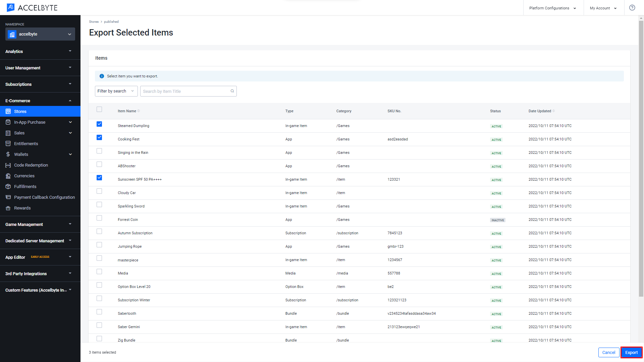Check the Forrest Coin checkbox
Viewport: 644px width, 362px height.
click(99, 218)
